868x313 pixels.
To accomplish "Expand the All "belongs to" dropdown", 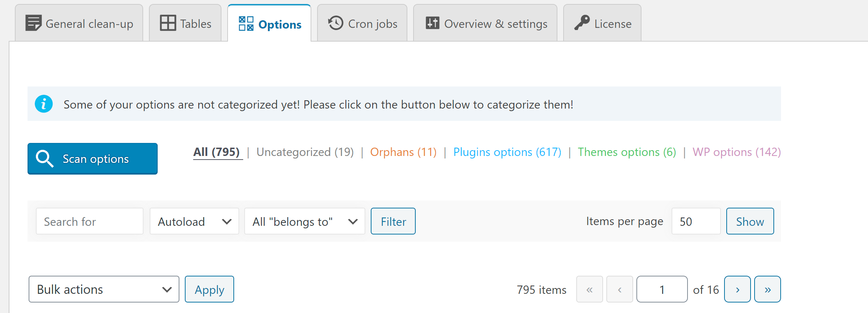I will pyautogui.click(x=304, y=221).
